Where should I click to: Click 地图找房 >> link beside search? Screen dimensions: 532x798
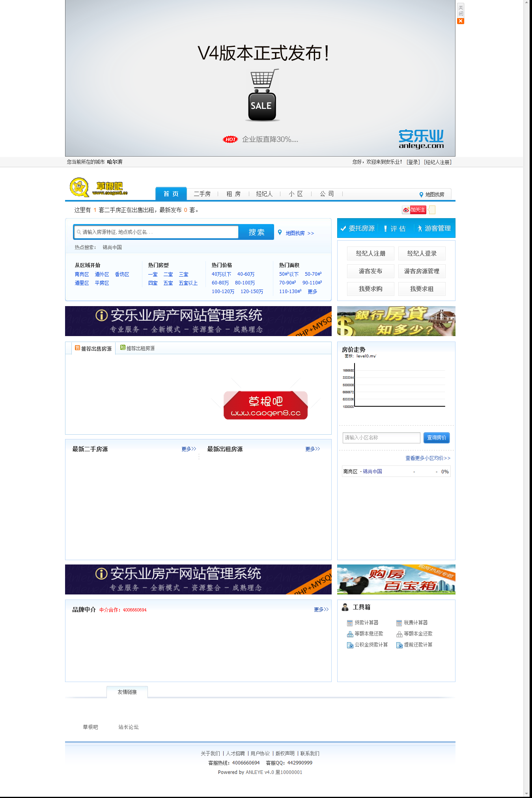coord(300,233)
